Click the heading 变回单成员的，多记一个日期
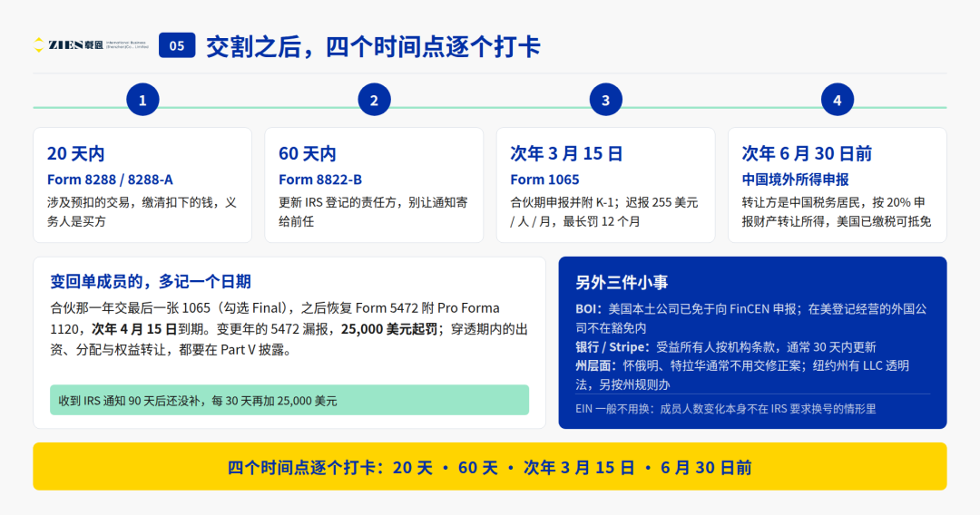This screenshot has height=515, width=980. (151, 282)
